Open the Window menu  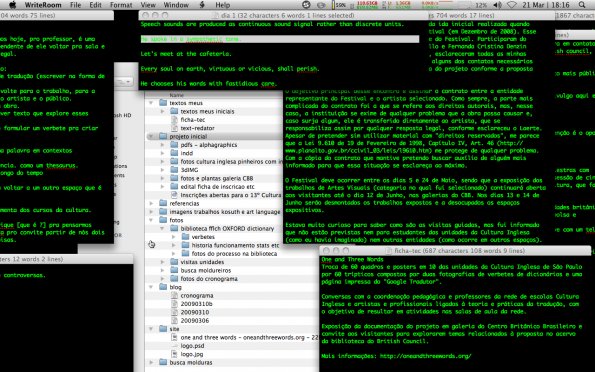(x=176, y=5)
